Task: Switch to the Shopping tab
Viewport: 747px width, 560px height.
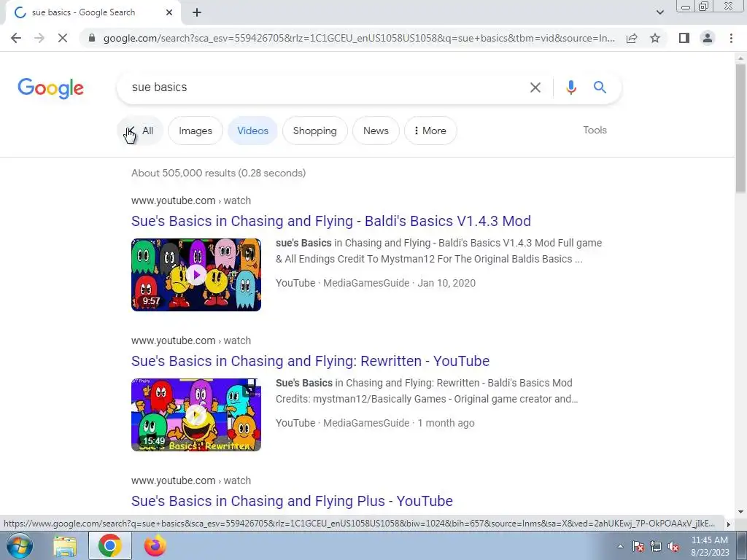Action: pos(315,131)
